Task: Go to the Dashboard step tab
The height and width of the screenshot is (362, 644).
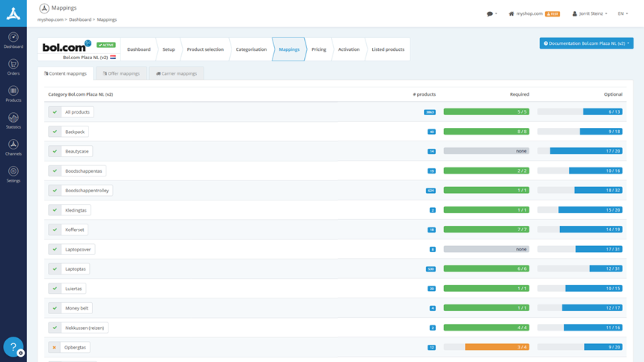Action: [139, 49]
